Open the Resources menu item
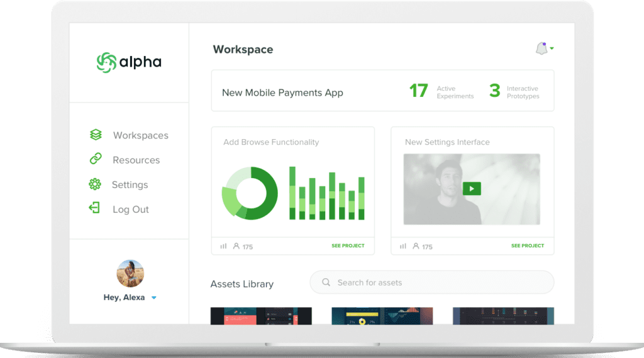Image resolution: width=644 pixels, height=358 pixels. pyautogui.click(x=125, y=159)
